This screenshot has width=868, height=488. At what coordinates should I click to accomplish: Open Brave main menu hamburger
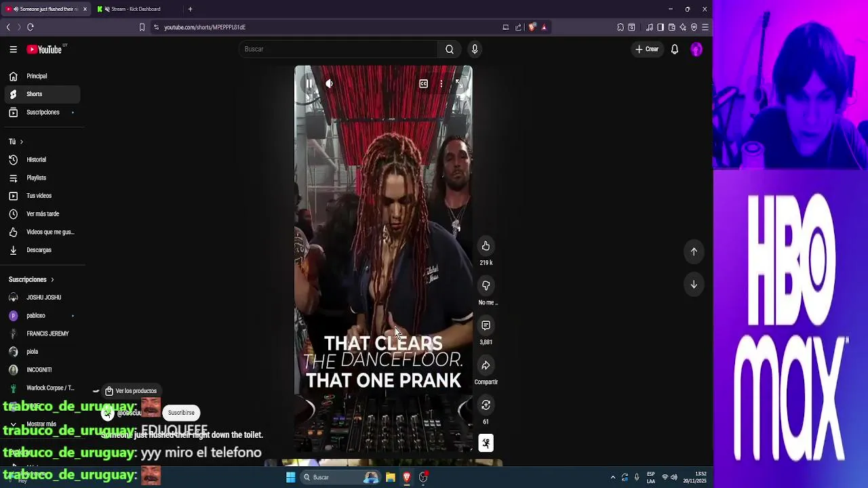point(705,27)
